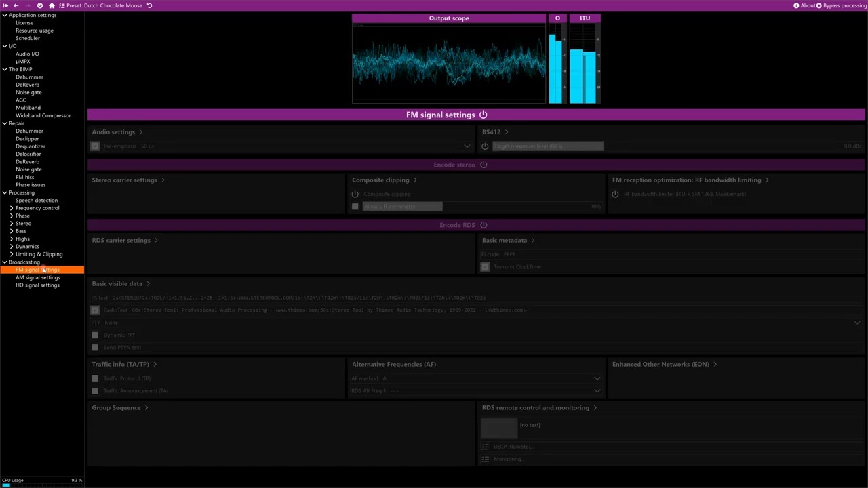Click the undo/revert preset icon
This screenshot has height=488, width=868.
149,5
